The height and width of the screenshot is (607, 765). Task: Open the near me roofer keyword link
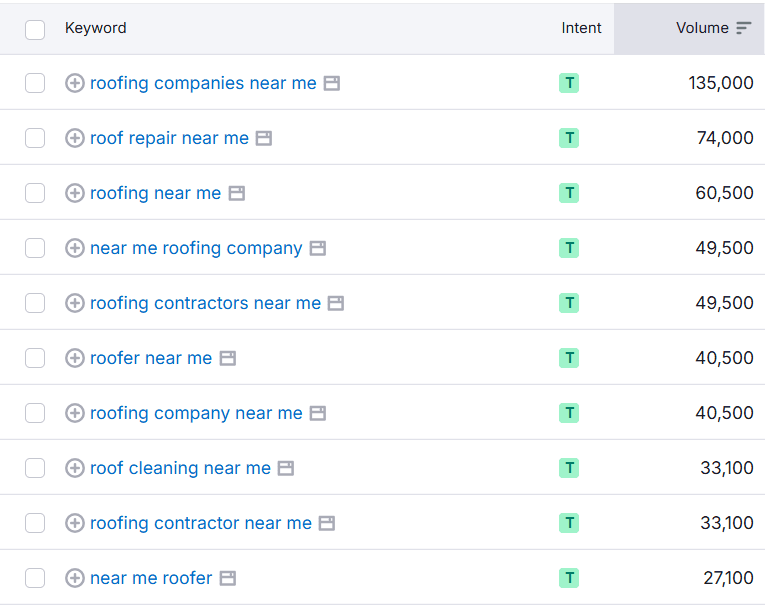coord(151,579)
